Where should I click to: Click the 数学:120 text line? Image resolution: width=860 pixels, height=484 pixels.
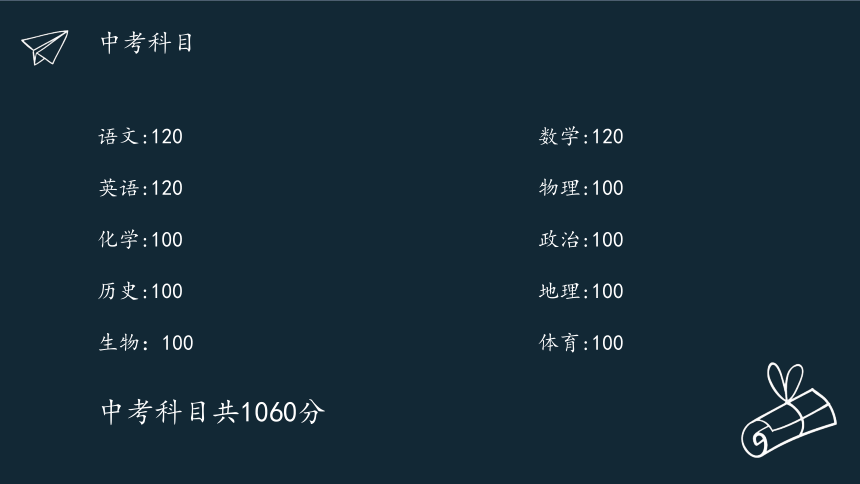point(581,137)
